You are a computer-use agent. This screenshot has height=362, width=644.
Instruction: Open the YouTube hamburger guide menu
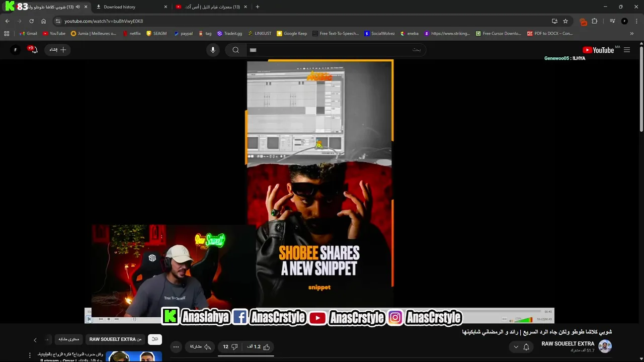tap(627, 50)
